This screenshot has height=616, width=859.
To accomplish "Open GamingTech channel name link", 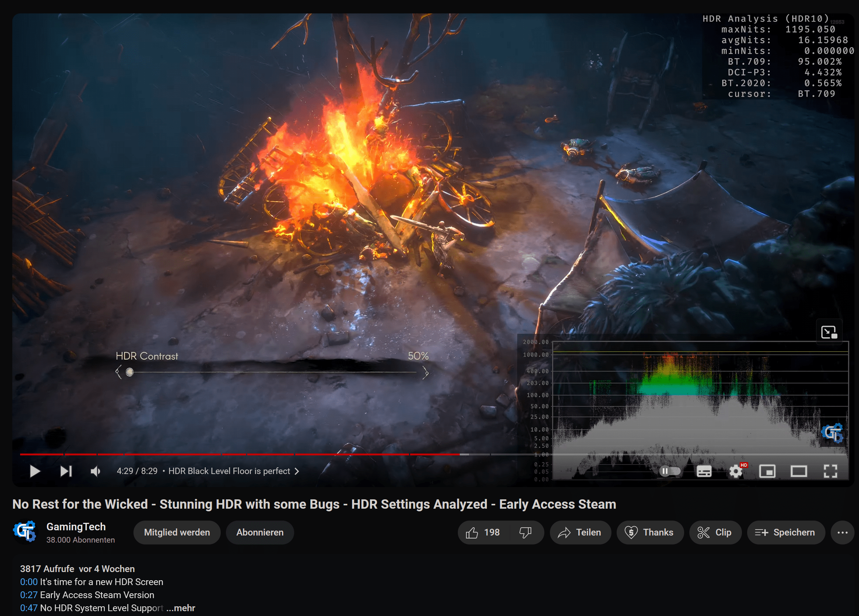I will tap(76, 527).
